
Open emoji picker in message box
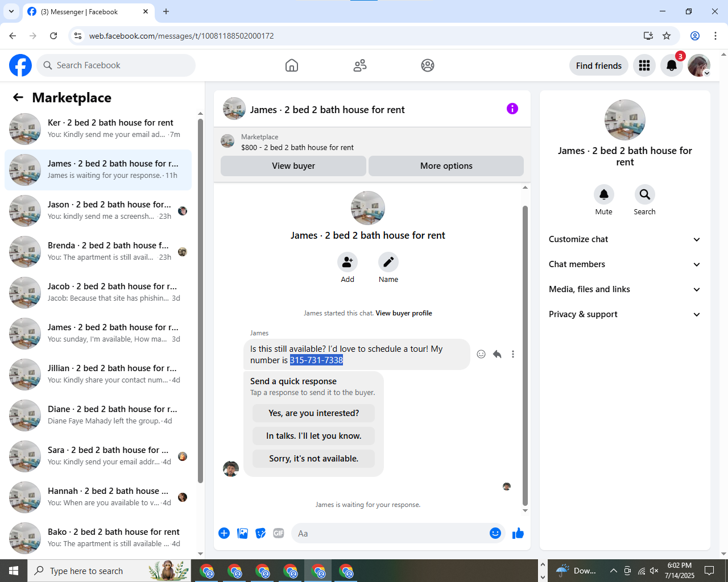495,533
